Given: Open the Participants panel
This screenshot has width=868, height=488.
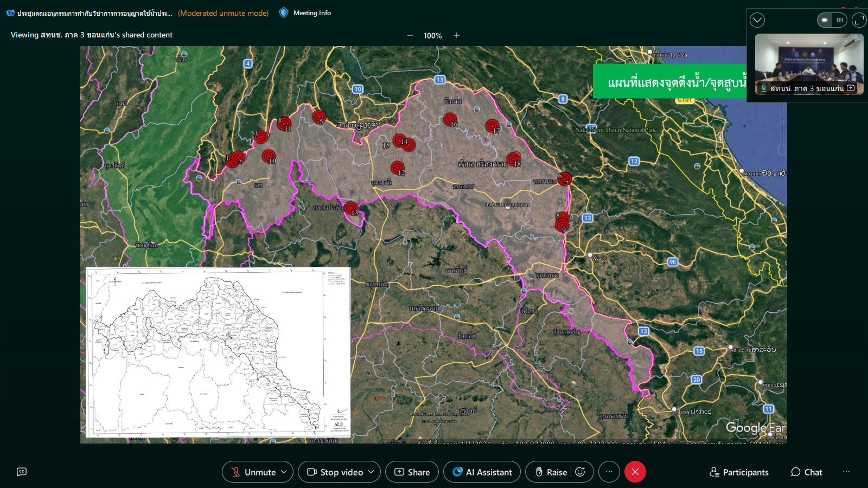Looking at the screenshot, I should click(739, 472).
